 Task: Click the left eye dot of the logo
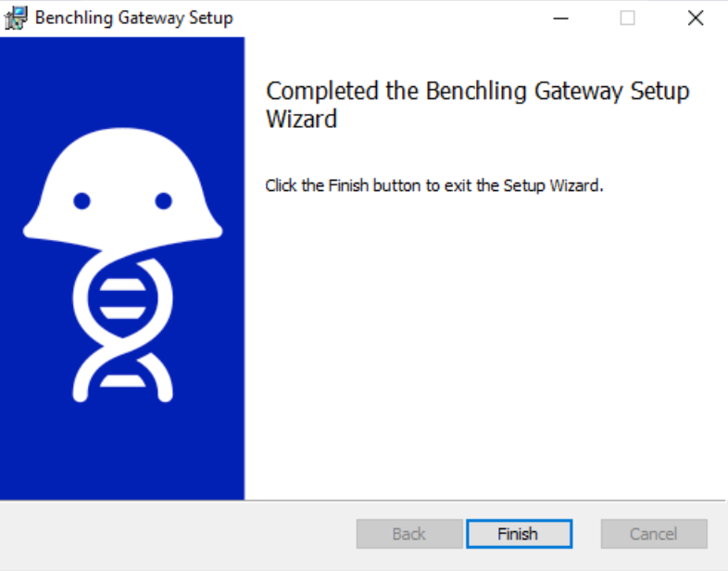(82, 200)
